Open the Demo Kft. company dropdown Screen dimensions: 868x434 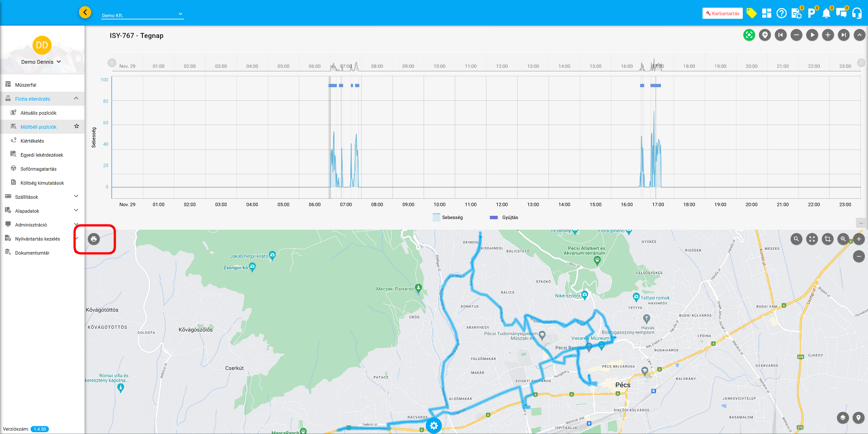click(142, 15)
